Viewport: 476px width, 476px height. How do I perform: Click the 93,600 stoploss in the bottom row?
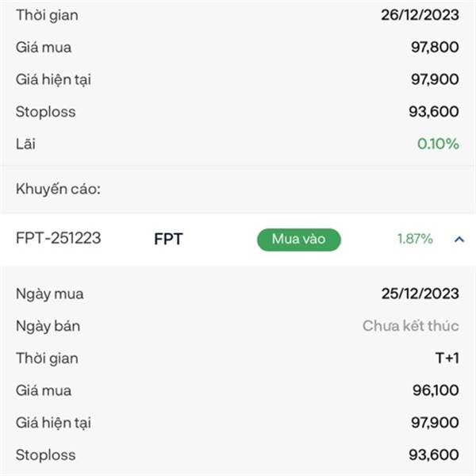pyautogui.click(x=434, y=455)
